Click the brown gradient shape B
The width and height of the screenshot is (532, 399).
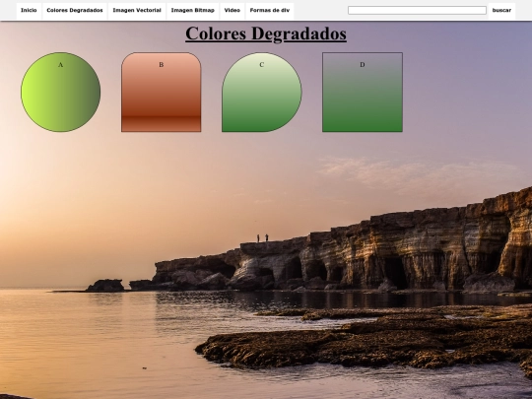tap(162, 92)
